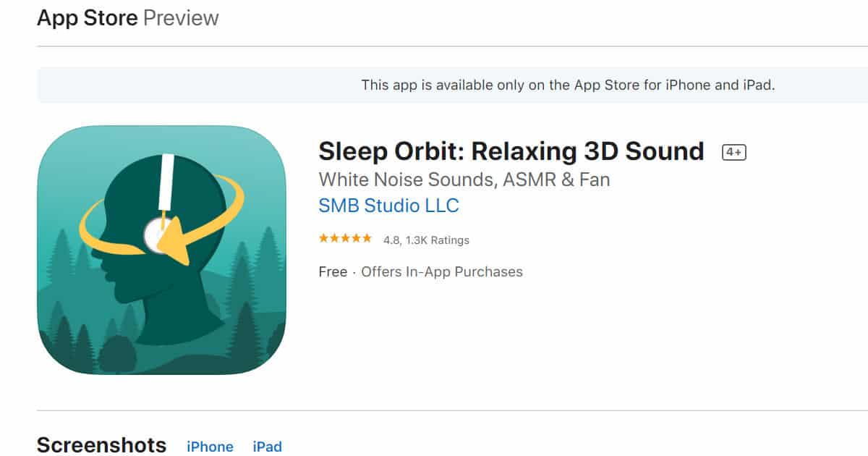This screenshot has width=868, height=456.
Task: Go to App Store home link
Action: tap(87, 18)
